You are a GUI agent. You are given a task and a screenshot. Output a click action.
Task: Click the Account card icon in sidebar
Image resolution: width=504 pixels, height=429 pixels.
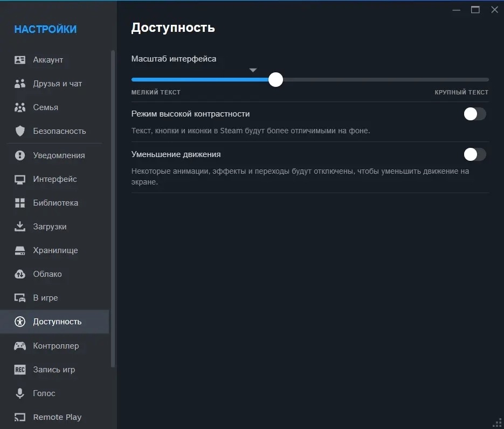pos(20,60)
